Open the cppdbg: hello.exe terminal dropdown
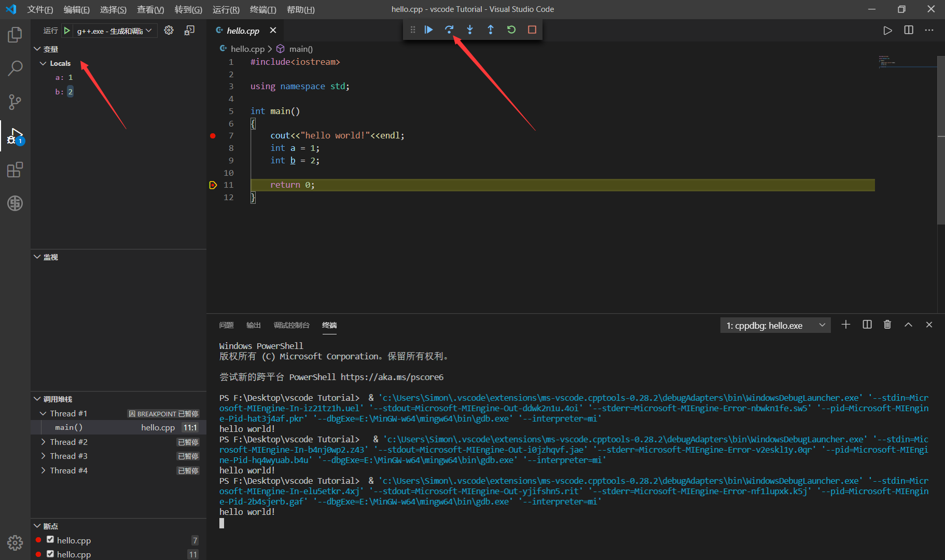Viewport: 945px width, 560px height. pos(775,325)
